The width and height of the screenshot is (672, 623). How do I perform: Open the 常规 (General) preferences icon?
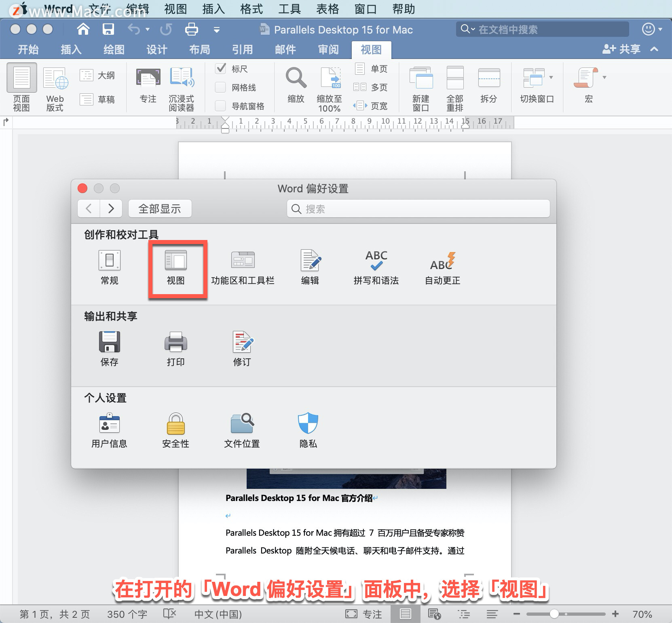pyautogui.click(x=110, y=267)
